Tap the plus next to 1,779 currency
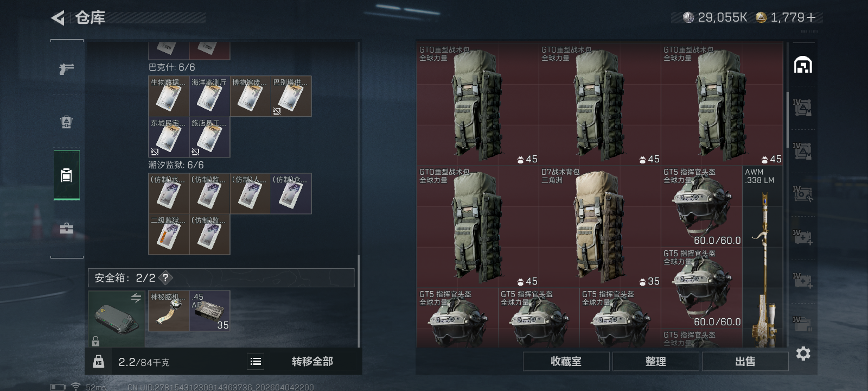 coord(811,17)
